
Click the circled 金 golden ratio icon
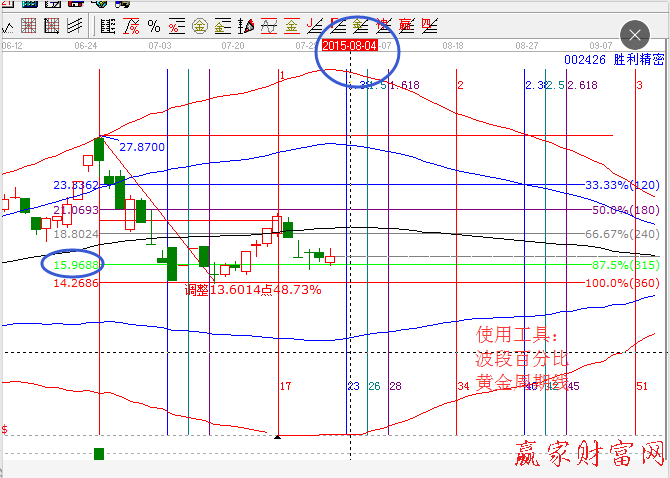pos(199,25)
